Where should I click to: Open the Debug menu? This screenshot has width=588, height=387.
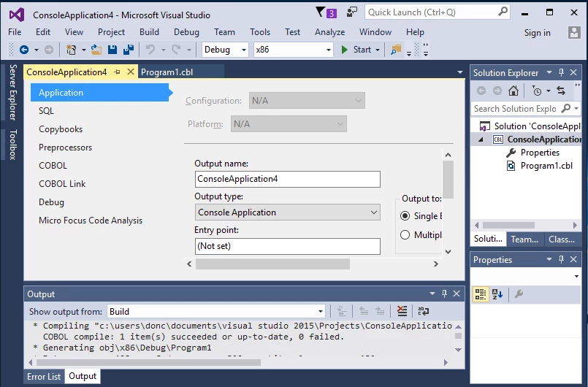pos(186,32)
